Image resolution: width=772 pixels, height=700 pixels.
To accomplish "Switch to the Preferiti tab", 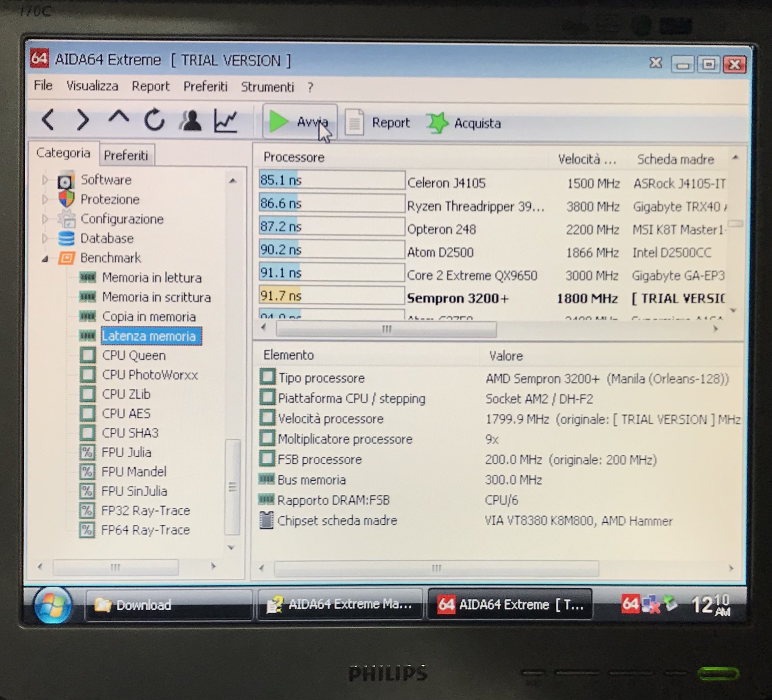I will tap(126, 156).
